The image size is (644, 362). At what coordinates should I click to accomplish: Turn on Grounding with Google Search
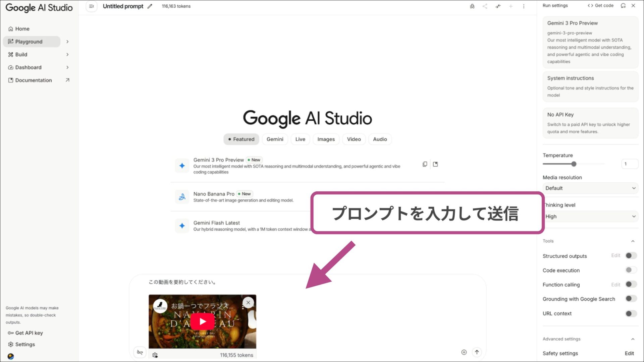[x=631, y=298]
